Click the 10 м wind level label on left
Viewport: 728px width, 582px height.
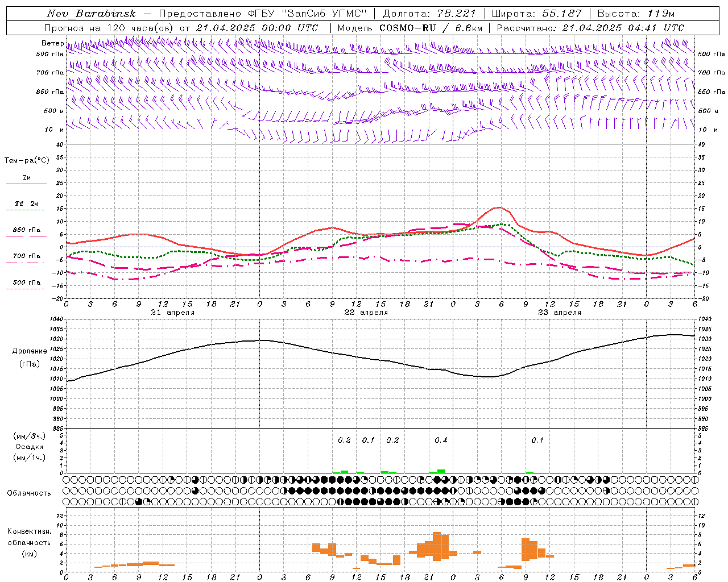(54, 130)
